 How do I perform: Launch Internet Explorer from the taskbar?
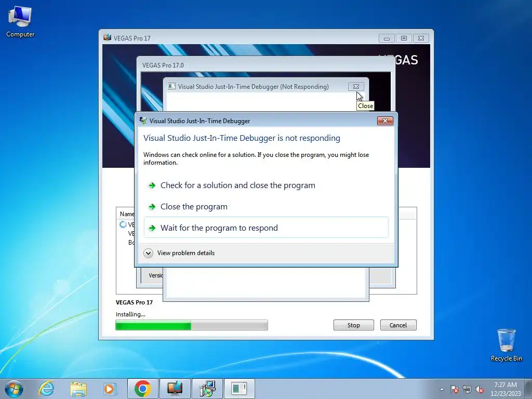click(46, 389)
